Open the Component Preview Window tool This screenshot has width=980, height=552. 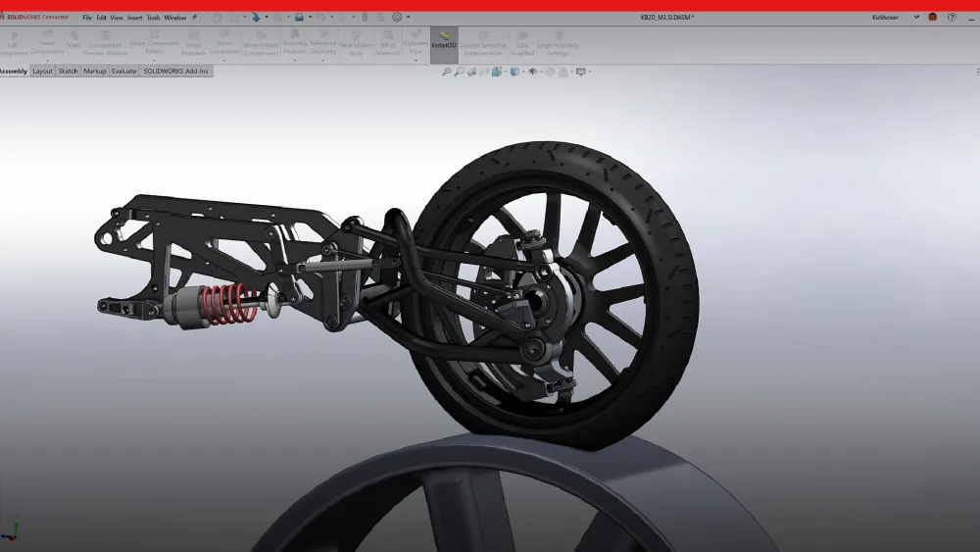point(105,44)
